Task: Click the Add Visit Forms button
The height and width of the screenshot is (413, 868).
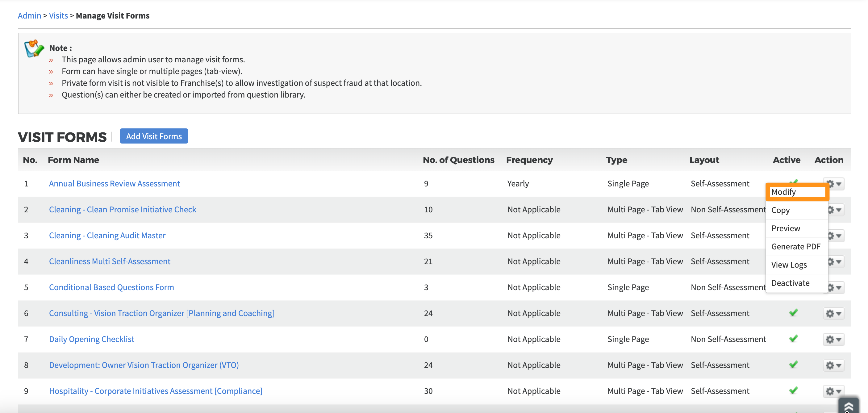Action: (x=154, y=136)
